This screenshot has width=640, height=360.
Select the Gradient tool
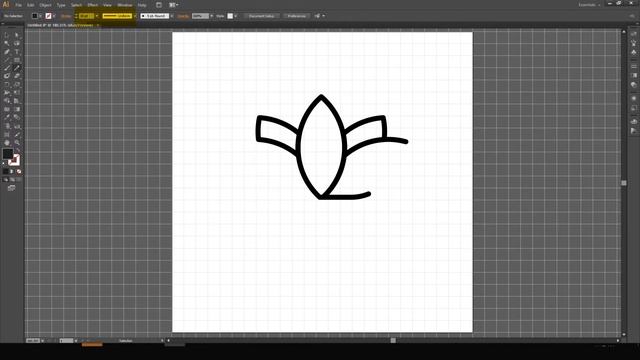tap(17, 109)
